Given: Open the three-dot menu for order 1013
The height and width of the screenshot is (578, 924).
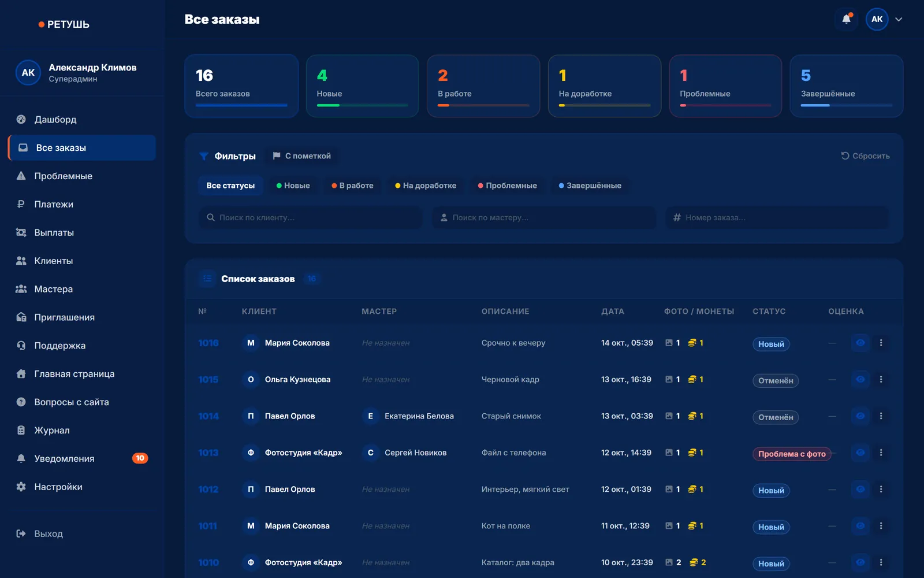Looking at the screenshot, I should (x=881, y=453).
